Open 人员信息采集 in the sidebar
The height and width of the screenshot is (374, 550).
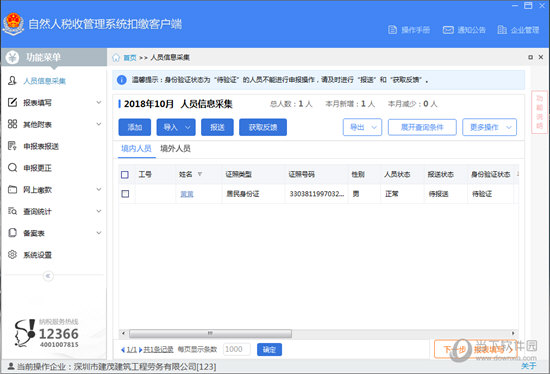tap(44, 81)
